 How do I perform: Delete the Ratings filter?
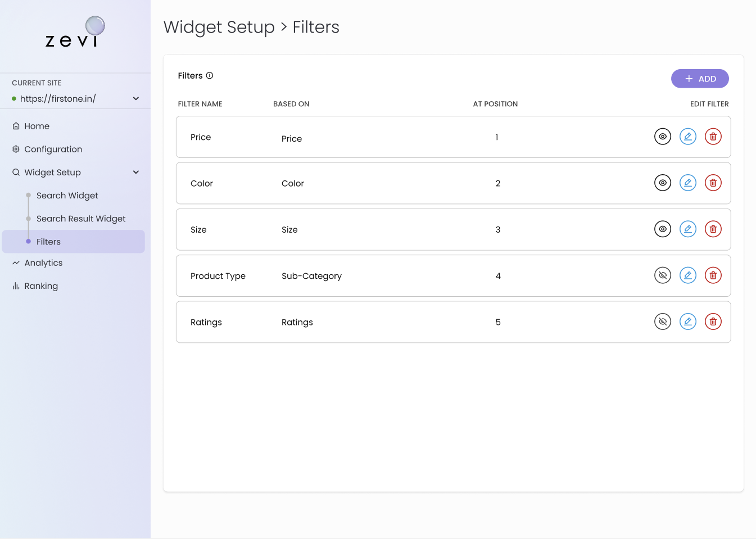(x=713, y=321)
